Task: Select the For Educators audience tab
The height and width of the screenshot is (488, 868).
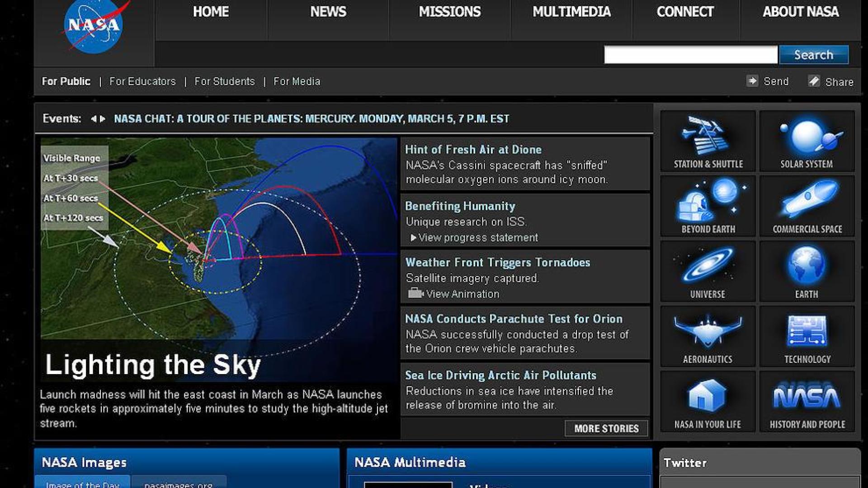Action: (x=142, y=81)
